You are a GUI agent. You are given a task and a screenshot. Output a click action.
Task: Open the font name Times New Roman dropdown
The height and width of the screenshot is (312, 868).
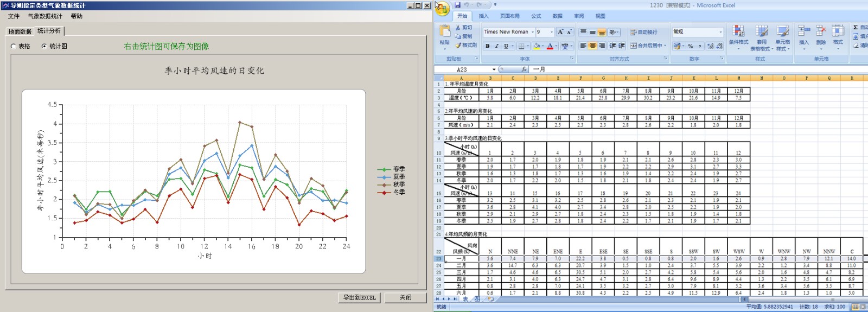click(533, 32)
